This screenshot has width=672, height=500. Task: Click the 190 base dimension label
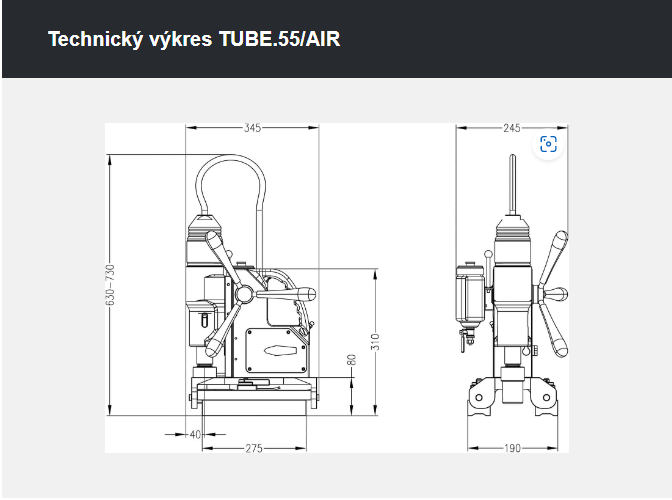coord(512,448)
